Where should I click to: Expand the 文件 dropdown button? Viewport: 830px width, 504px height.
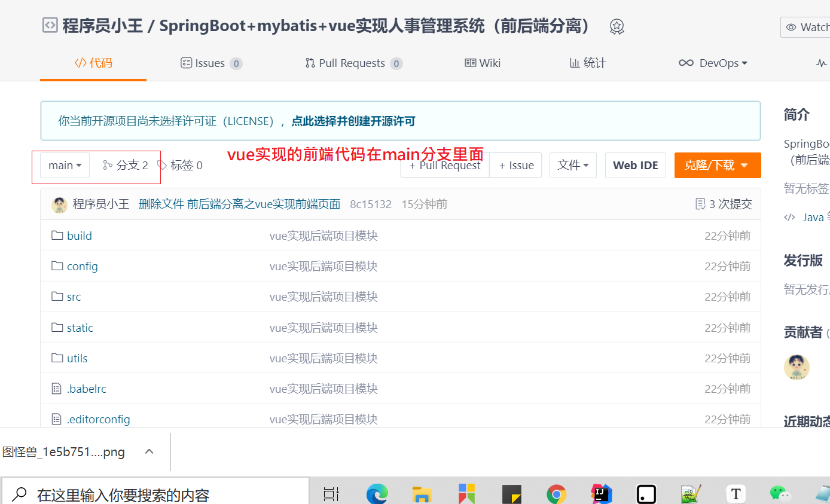click(x=572, y=166)
